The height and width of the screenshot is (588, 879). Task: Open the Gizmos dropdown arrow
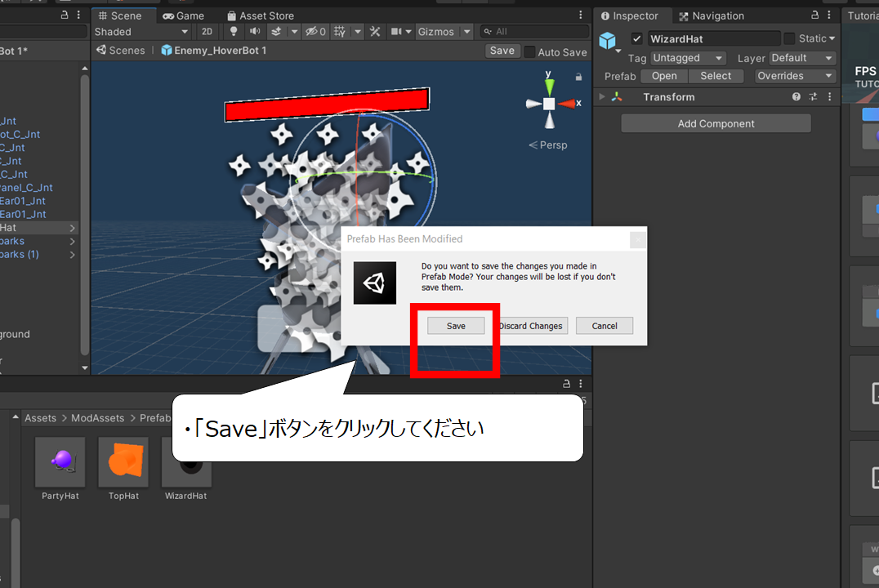coord(466,31)
